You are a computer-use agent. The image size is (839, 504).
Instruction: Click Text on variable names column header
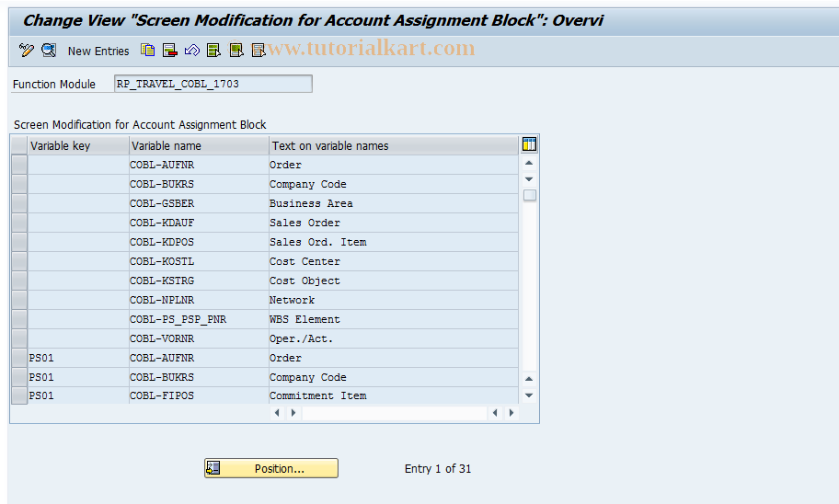(394, 145)
